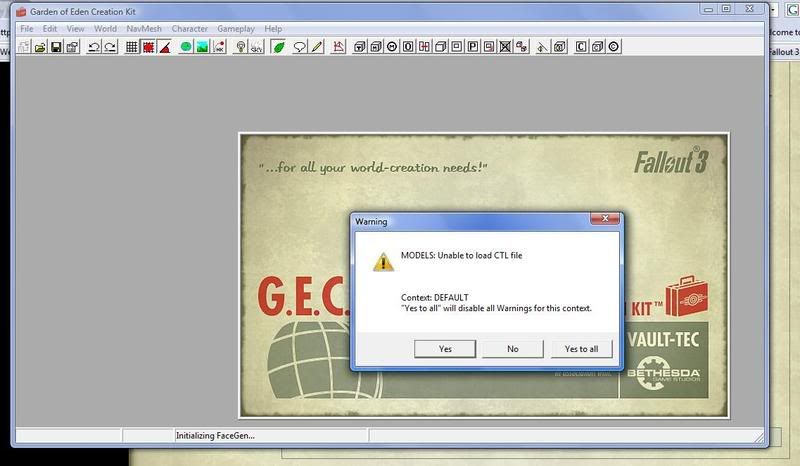
Task: Click the boxed P toolbar icon
Action: click(x=473, y=47)
